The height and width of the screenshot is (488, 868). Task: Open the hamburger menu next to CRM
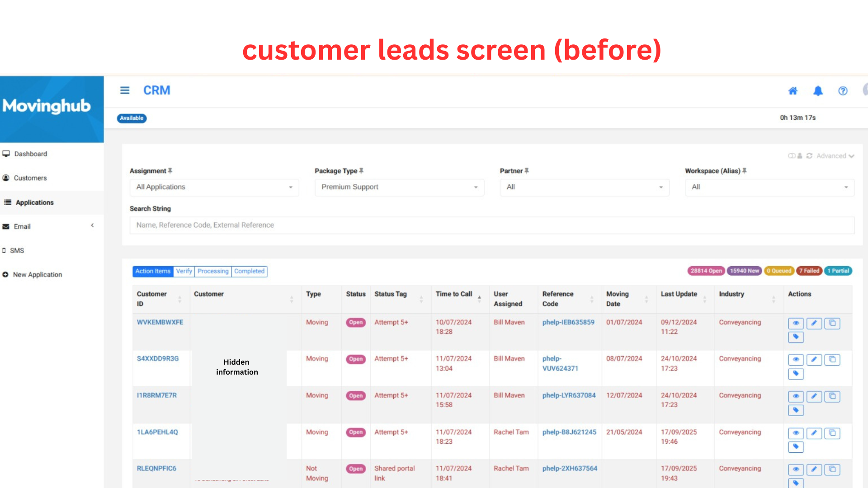click(x=125, y=90)
